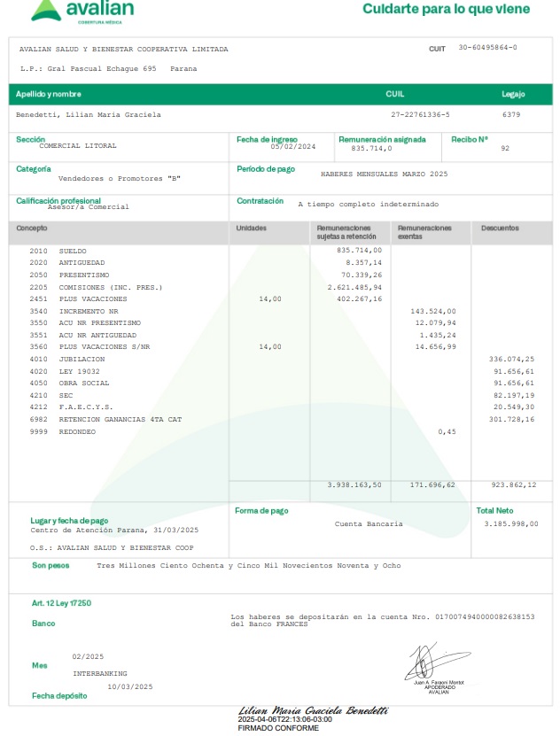Select the CUIT number 30-60495864-0
Viewport: 560px width, 736px height.
[x=487, y=48]
